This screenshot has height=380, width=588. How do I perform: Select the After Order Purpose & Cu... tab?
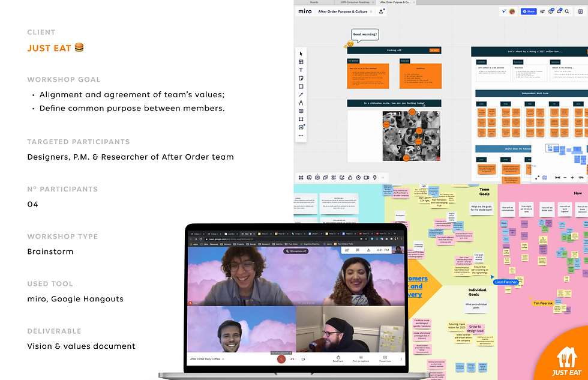(395, 2)
